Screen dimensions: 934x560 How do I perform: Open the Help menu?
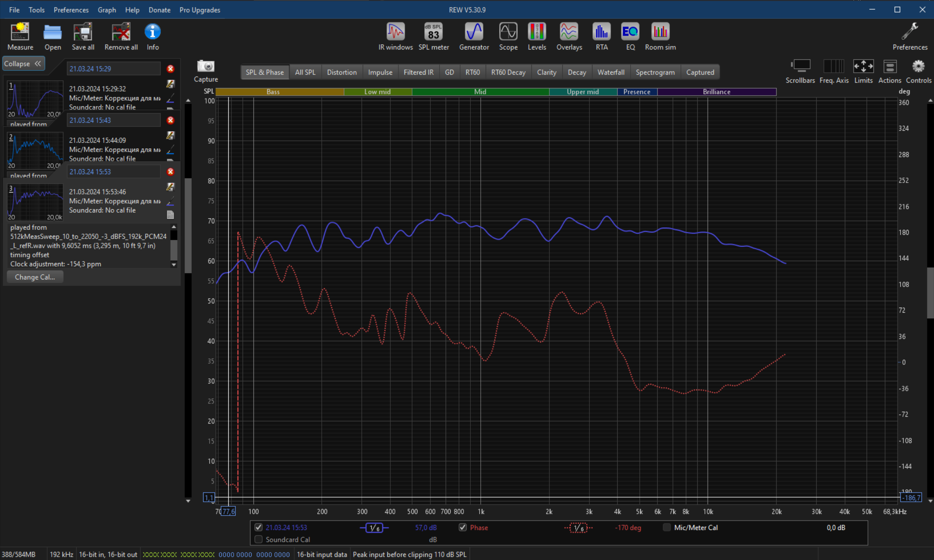[x=132, y=10]
